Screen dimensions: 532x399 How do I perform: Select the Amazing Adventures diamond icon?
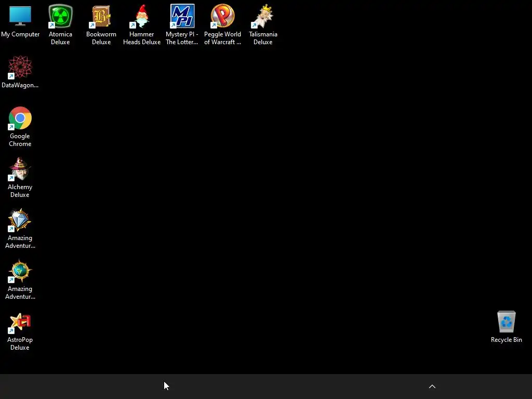pyautogui.click(x=20, y=220)
